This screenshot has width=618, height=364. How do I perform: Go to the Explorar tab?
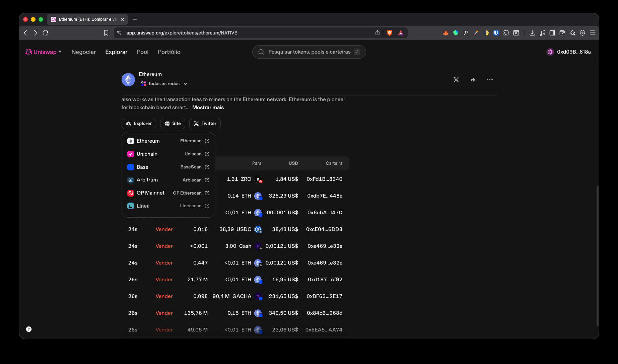click(116, 52)
